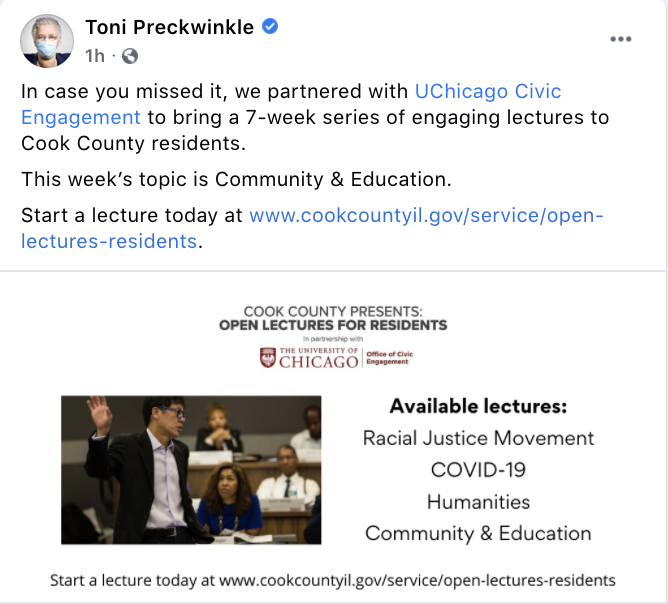Image resolution: width=668 pixels, height=604 pixels.
Task: Click the 1h post timestamp
Action: [x=95, y=55]
